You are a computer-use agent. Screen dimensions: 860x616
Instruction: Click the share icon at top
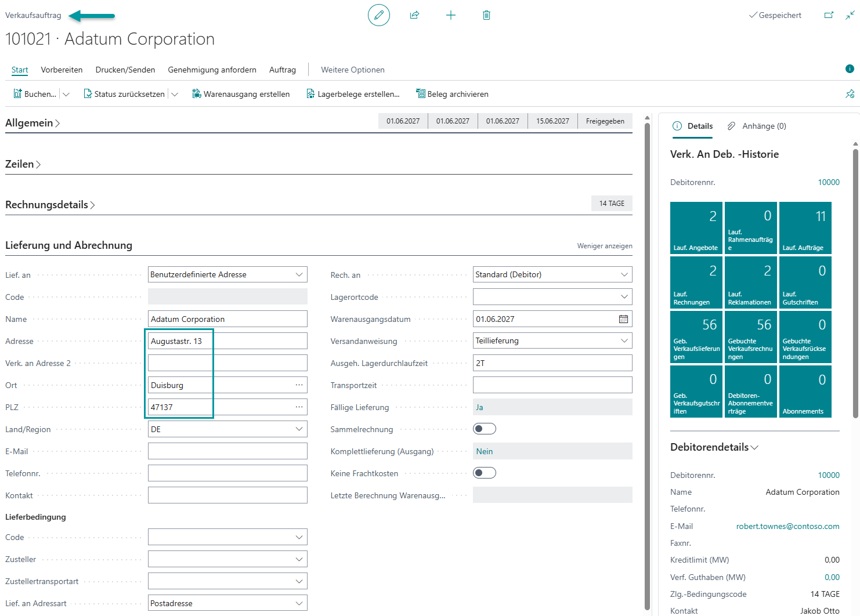pos(414,15)
